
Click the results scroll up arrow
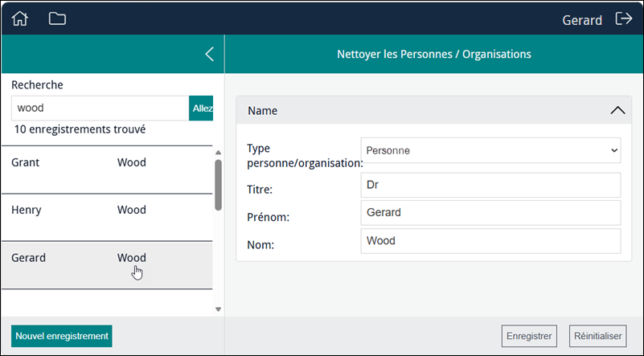coord(218,153)
